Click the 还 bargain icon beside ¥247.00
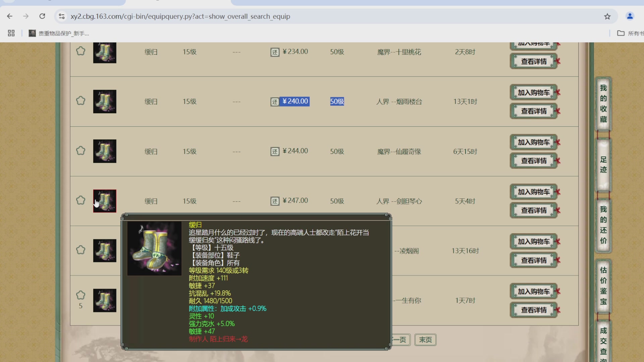This screenshot has height=362, width=644. click(275, 201)
